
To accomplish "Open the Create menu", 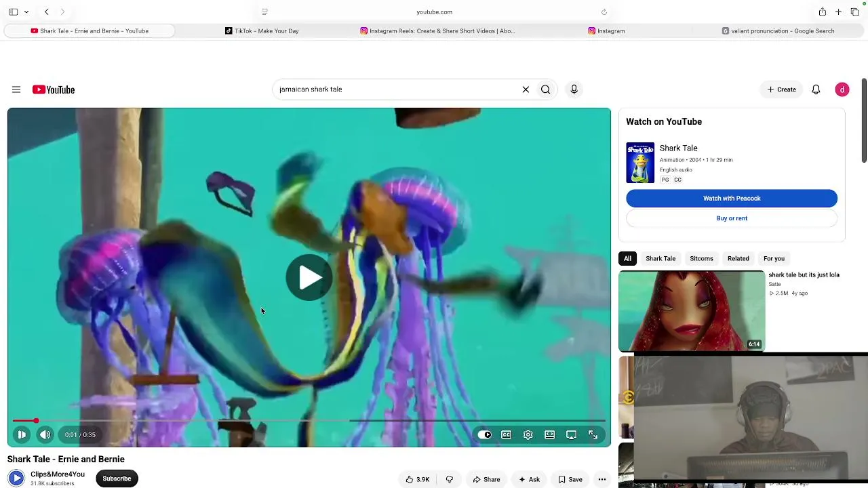I will [x=781, y=89].
